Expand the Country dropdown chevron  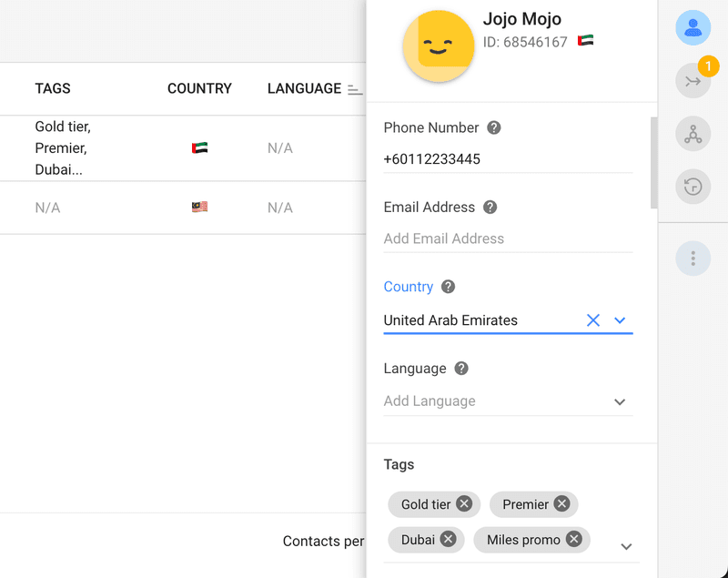tap(620, 320)
